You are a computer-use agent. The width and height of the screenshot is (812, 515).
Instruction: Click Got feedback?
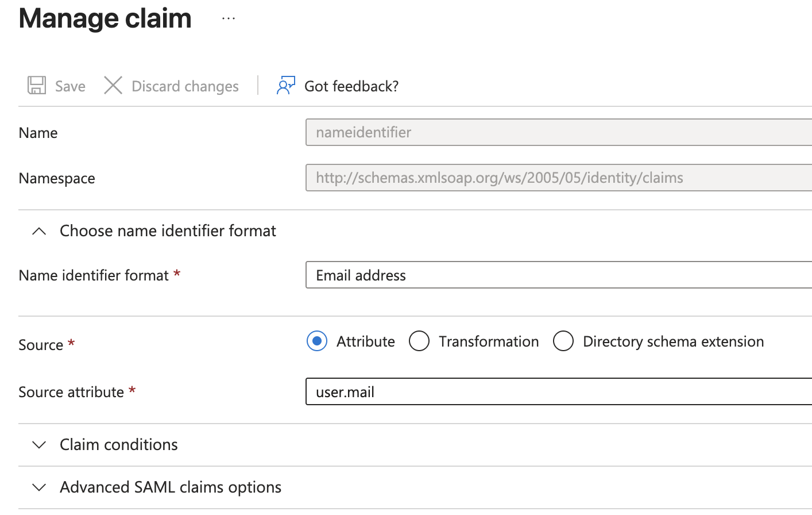(351, 85)
